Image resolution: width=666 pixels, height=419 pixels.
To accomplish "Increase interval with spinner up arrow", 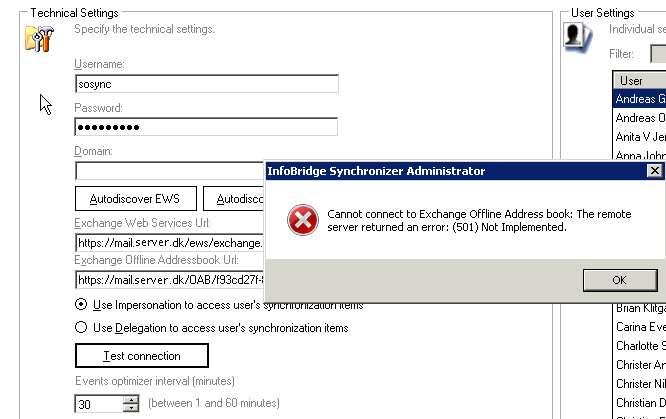I will click(x=131, y=400).
